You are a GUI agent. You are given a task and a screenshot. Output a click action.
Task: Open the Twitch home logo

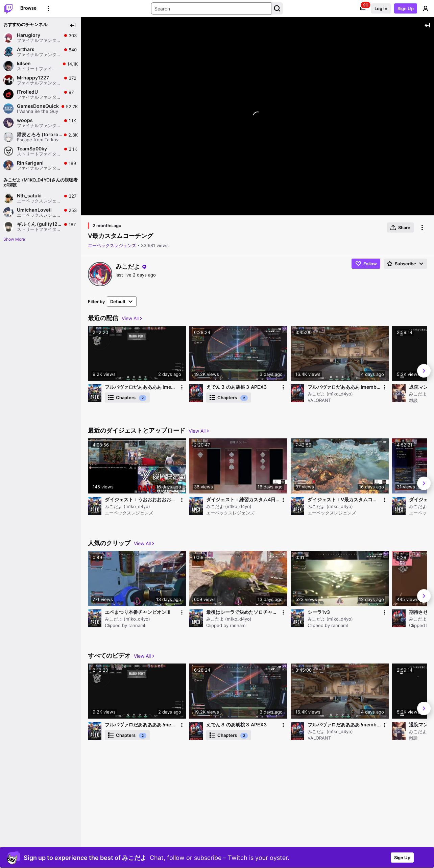point(8,8)
